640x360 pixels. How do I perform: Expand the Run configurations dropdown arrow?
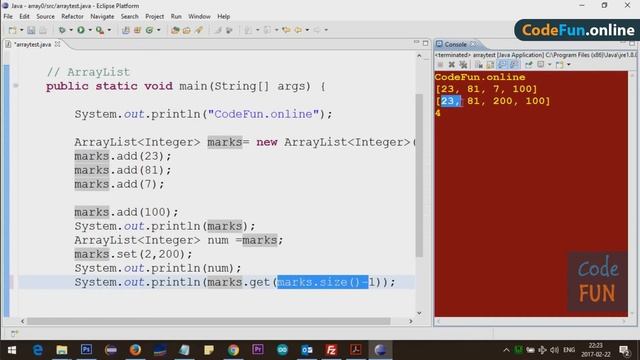(90, 30)
